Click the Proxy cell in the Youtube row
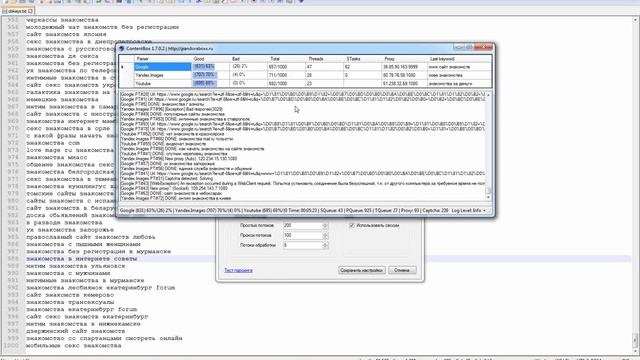 point(404,83)
